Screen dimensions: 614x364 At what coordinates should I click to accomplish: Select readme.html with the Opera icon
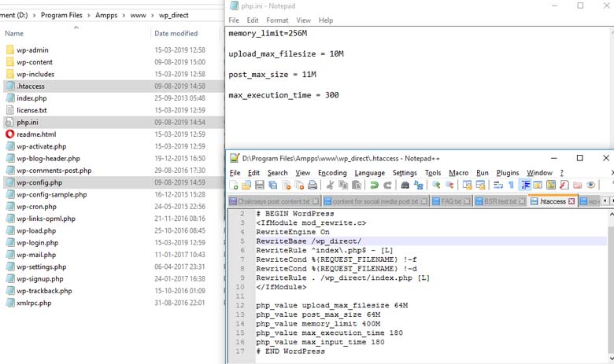click(36, 134)
